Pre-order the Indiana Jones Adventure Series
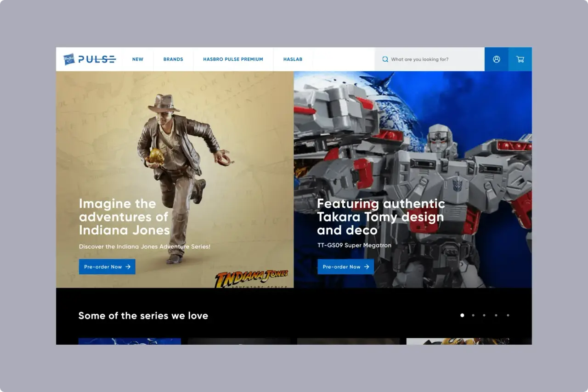The image size is (588, 392). pyautogui.click(x=107, y=267)
